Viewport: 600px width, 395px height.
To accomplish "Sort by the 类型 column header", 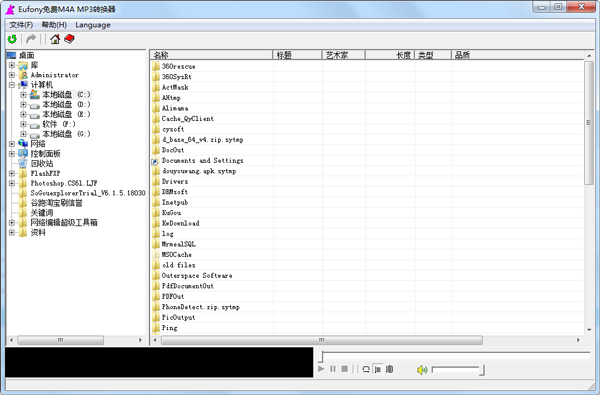I will [x=433, y=55].
